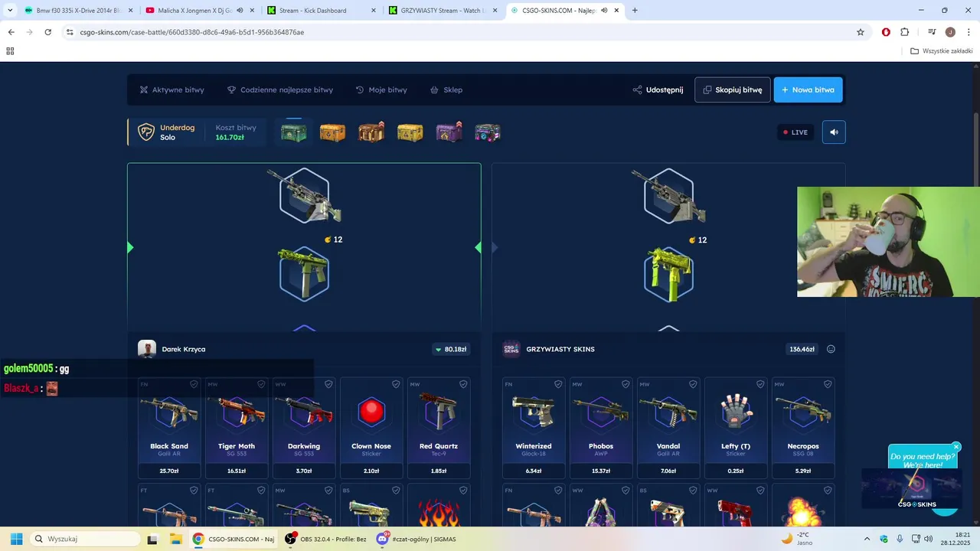Start a Nowa bitwa
The width and height of the screenshot is (980, 551).
point(808,90)
